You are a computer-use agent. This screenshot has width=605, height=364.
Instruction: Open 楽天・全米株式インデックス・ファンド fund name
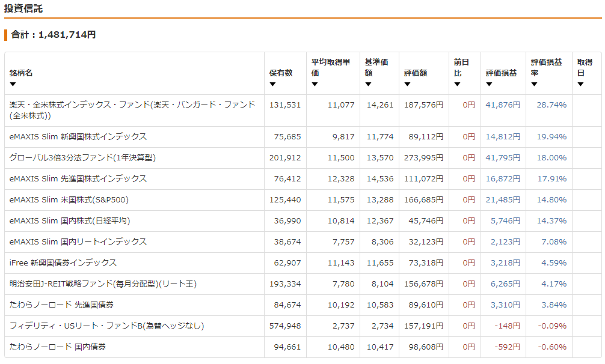click(x=132, y=110)
